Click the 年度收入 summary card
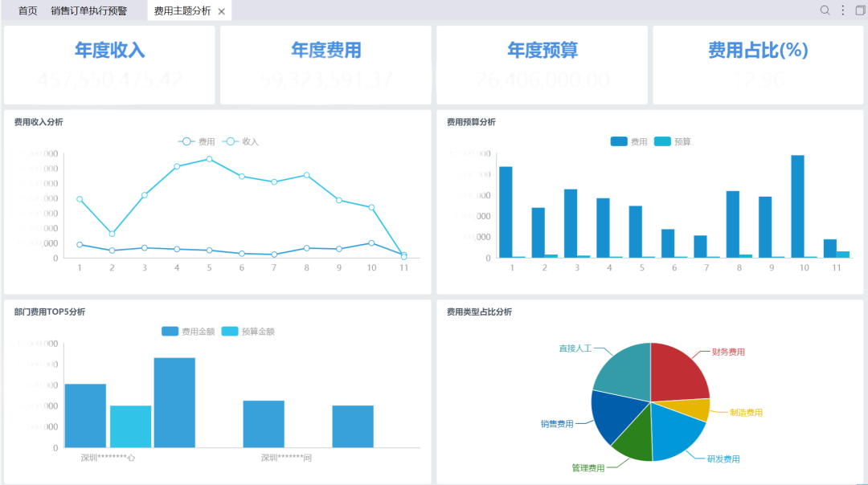The width and height of the screenshot is (868, 485). pyautogui.click(x=109, y=64)
